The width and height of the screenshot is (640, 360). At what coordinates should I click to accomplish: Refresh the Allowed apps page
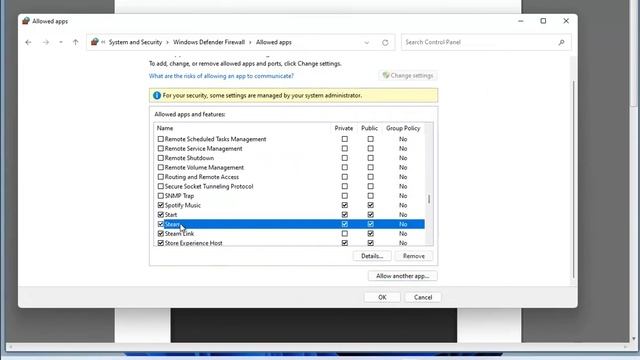point(385,42)
